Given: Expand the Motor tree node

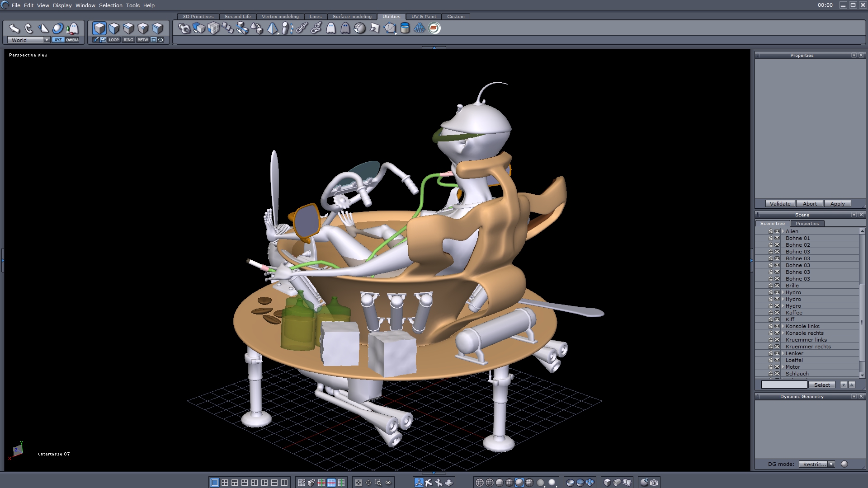Looking at the screenshot, I should [x=783, y=367].
